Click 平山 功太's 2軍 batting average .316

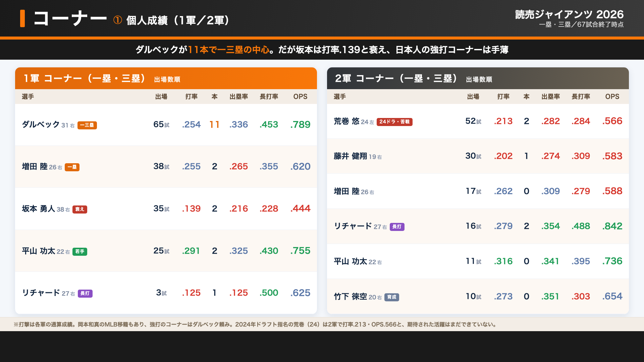[x=503, y=261]
